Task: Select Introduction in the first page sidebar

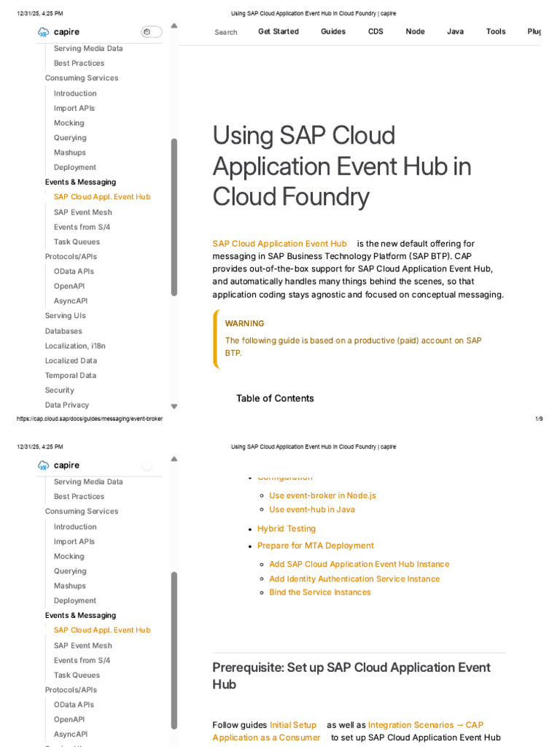Action: [x=75, y=94]
